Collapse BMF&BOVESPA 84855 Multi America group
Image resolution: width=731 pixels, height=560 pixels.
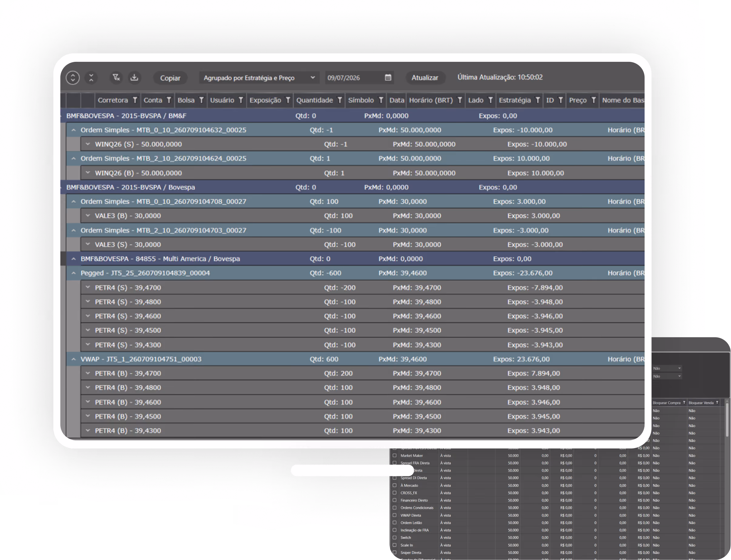click(74, 259)
